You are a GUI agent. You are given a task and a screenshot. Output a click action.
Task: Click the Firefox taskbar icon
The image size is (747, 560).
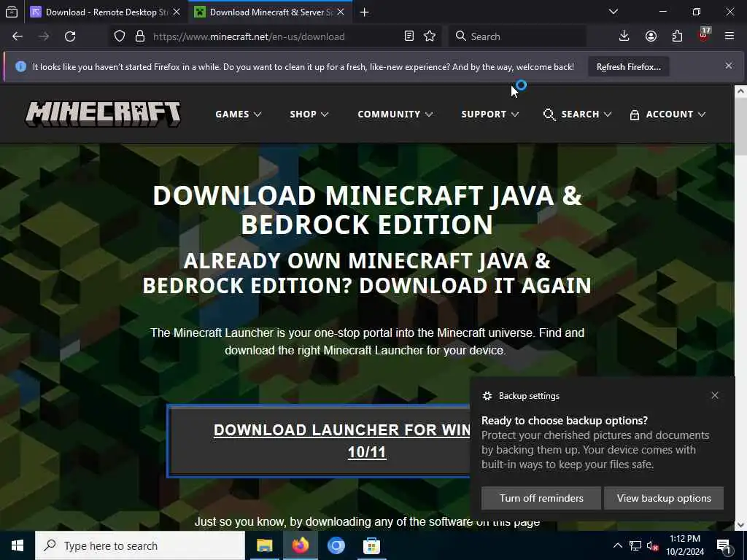point(300,545)
